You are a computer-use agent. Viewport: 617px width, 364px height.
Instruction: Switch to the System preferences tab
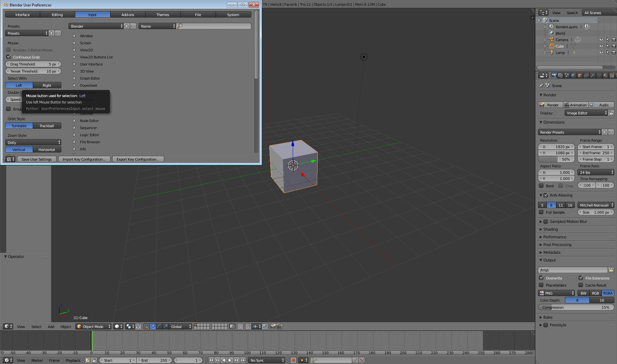(x=233, y=14)
